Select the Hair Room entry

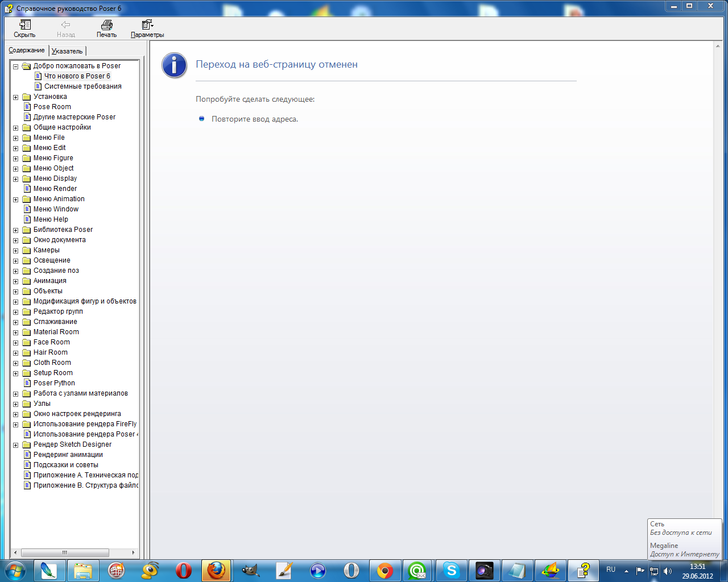tap(51, 352)
